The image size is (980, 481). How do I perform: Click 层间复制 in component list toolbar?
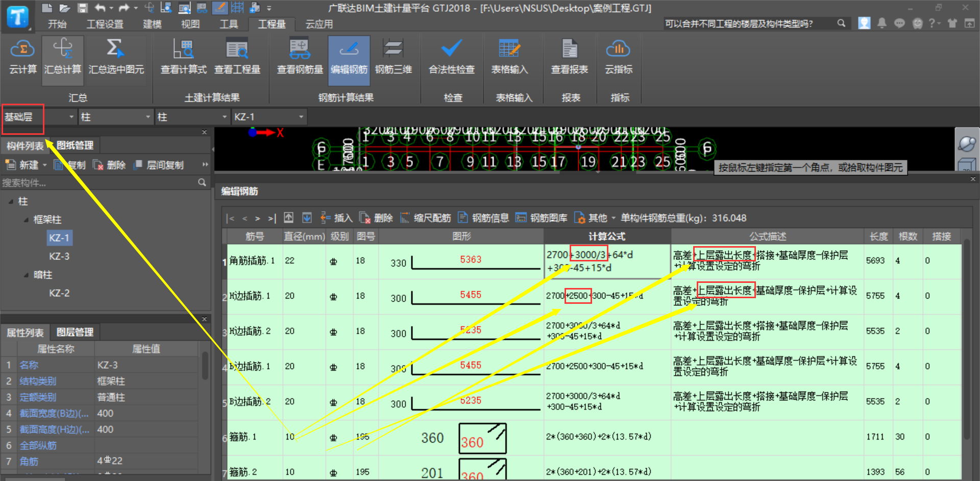158,165
